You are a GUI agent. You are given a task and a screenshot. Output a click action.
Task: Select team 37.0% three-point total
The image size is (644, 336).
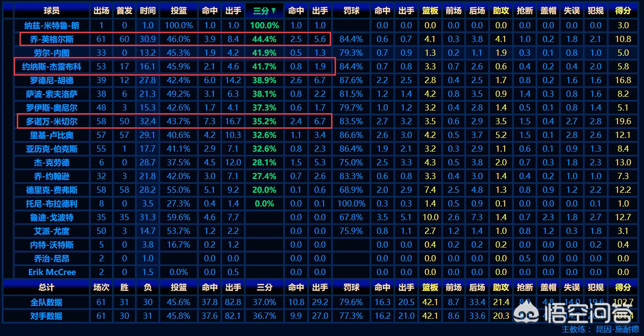click(264, 302)
